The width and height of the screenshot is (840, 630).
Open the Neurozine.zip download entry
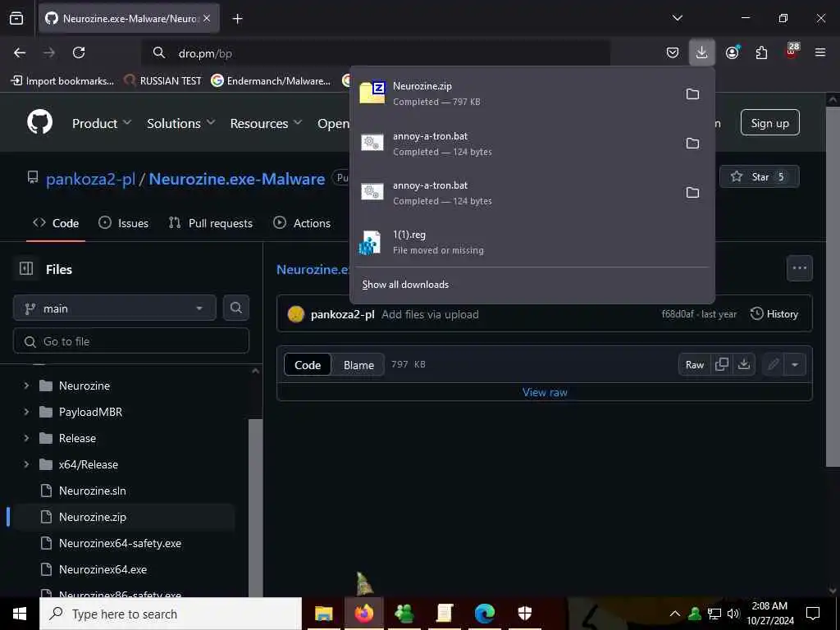514,94
